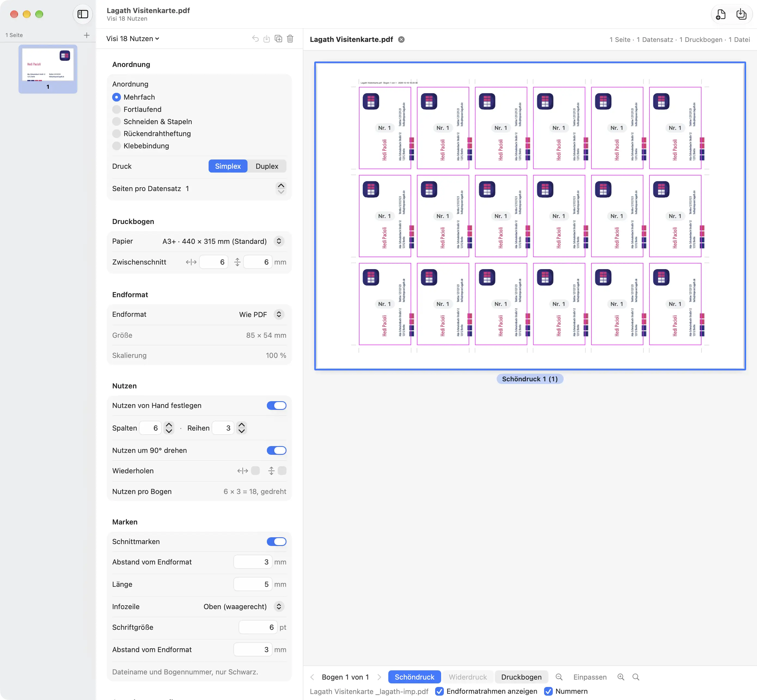The image size is (757, 700).
Task: Click the add PDF file icon
Action: [x=721, y=14]
